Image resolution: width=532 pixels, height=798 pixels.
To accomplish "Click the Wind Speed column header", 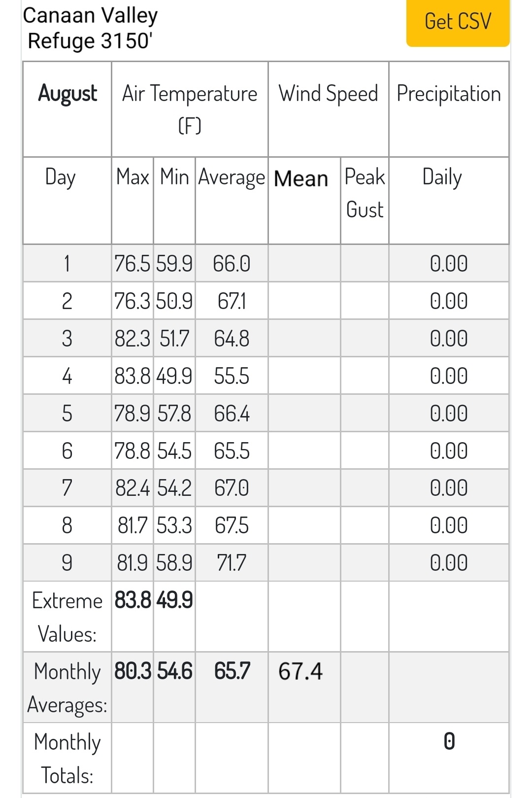I will (328, 94).
